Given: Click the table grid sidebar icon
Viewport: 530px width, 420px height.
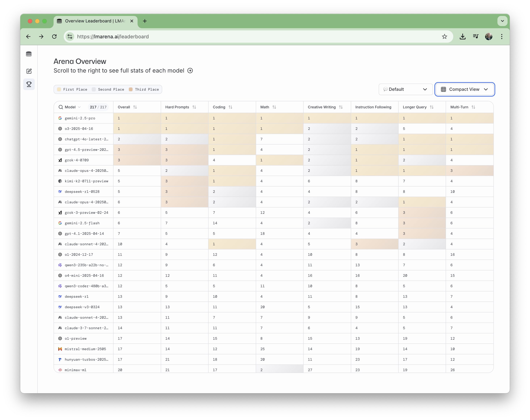Looking at the screenshot, I should pyautogui.click(x=29, y=54).
